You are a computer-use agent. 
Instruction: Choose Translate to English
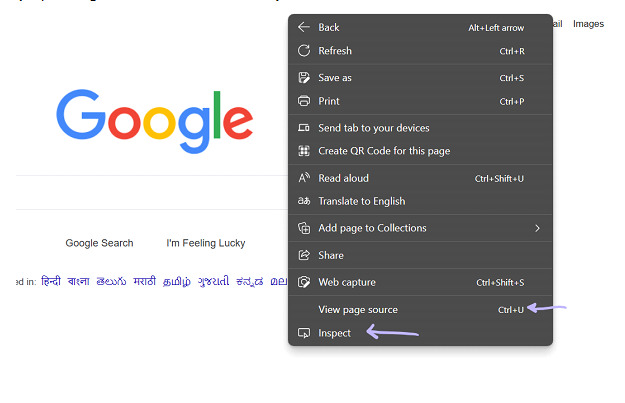(x=361, y=201)
